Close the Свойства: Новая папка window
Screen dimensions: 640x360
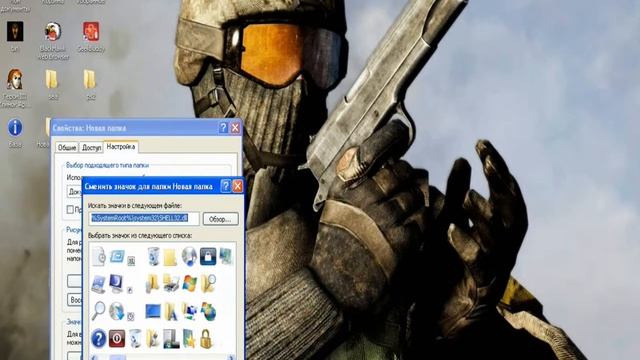236,128
